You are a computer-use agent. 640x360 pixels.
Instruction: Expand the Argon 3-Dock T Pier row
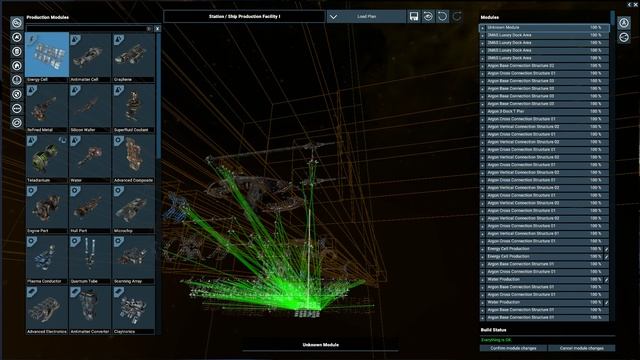point(482,111)
